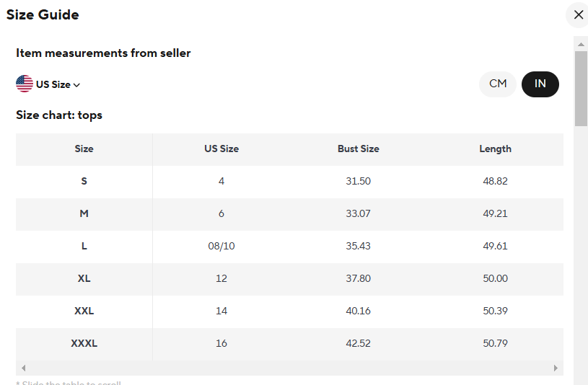Click the table scroll-left arrow

[23, 368]
